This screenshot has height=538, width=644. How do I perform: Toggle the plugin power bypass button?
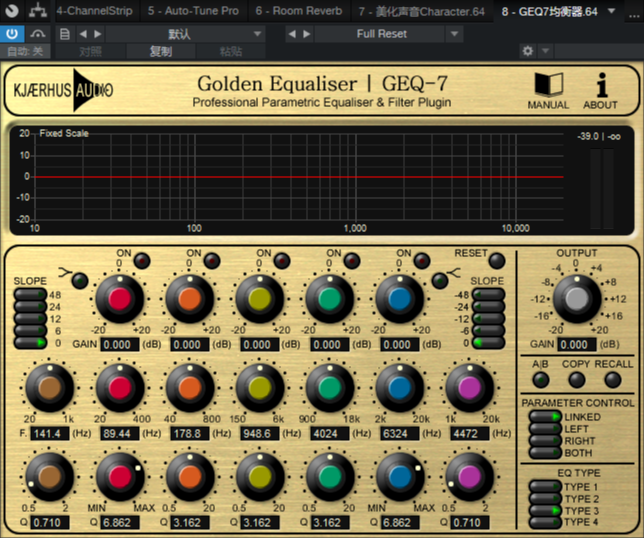coord(12,34)
